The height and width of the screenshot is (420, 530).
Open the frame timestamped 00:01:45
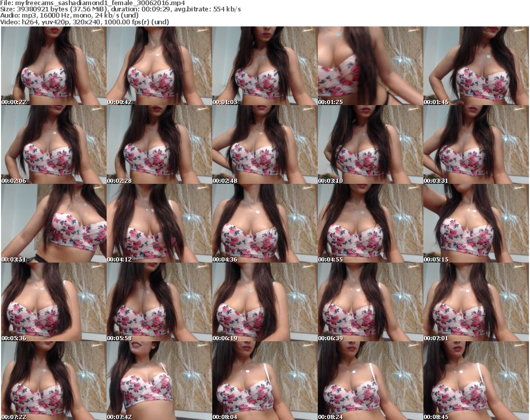[x=476, y=66]
